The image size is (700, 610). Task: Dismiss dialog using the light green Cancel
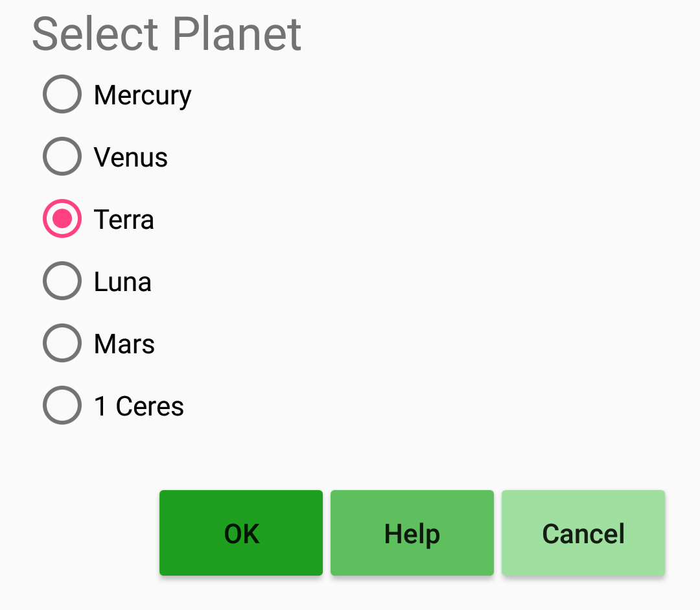click(583, 534)
